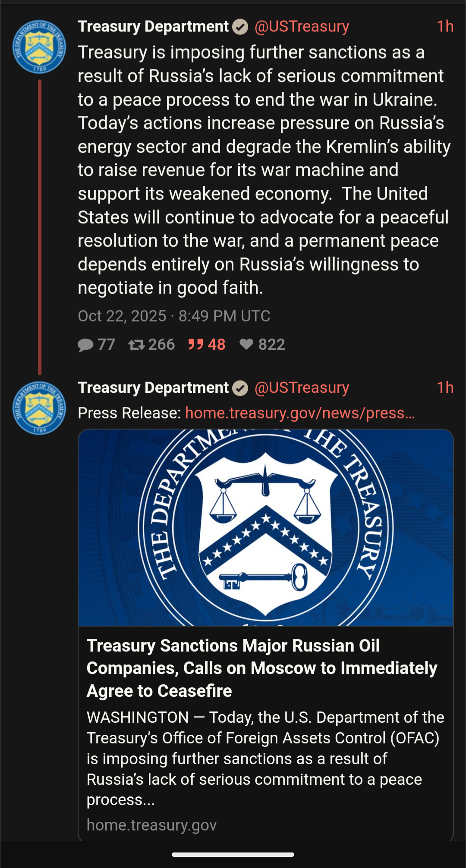466x868 pixels.
Task: Click the heart likes icon
Action: pyautogui.click(x=246, y=344)
